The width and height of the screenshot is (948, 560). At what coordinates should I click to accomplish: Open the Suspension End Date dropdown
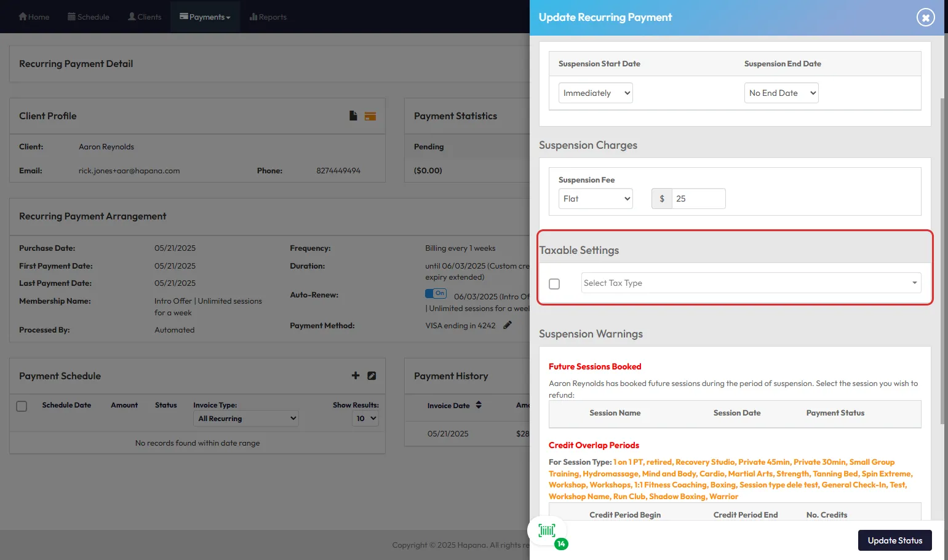pos(781,93)
